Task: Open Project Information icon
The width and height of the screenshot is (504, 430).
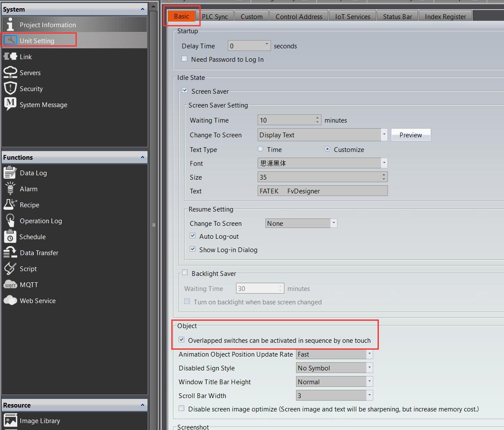Action: coord(10,25)
